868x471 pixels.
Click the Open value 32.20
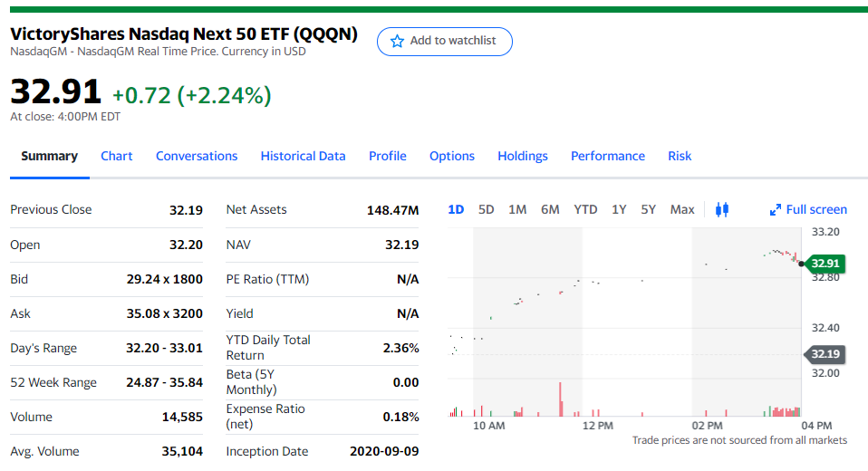186,245
